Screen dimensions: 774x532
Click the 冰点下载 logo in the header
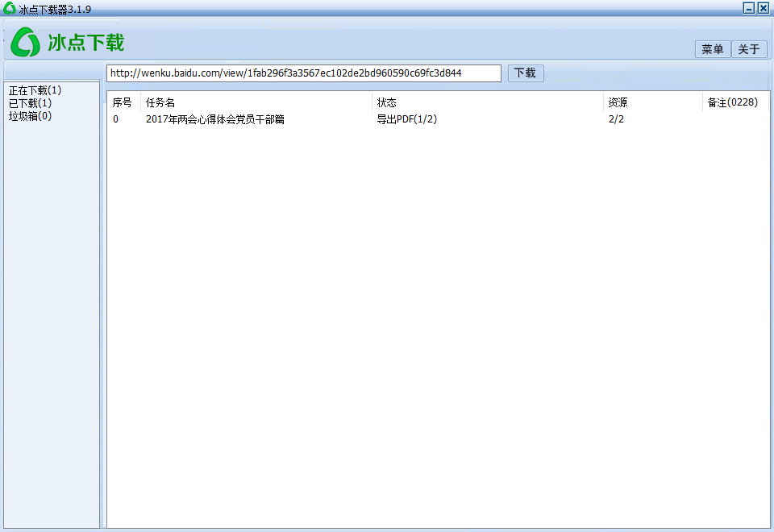pos(68,42)
